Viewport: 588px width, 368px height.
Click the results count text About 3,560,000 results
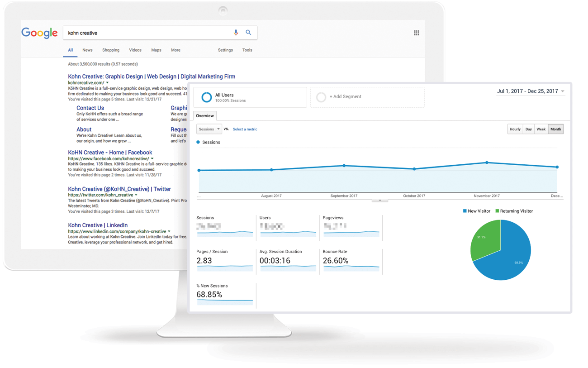pos(103,64)
